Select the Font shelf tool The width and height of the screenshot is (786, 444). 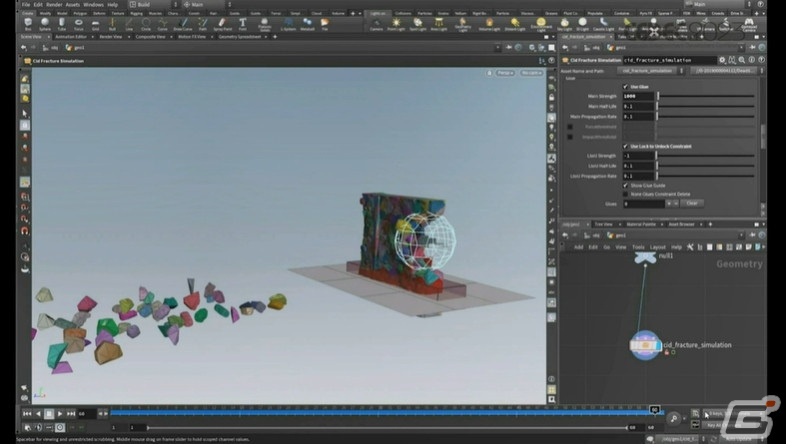pos(243,24)
